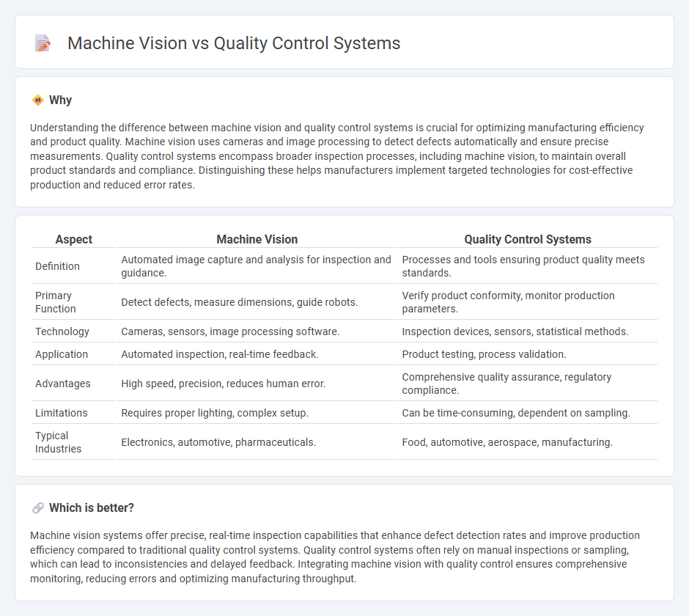689x616 pixels.
Task: Click the cell Requires proper lighting, complex setup
Action: [x=257, y=413]
